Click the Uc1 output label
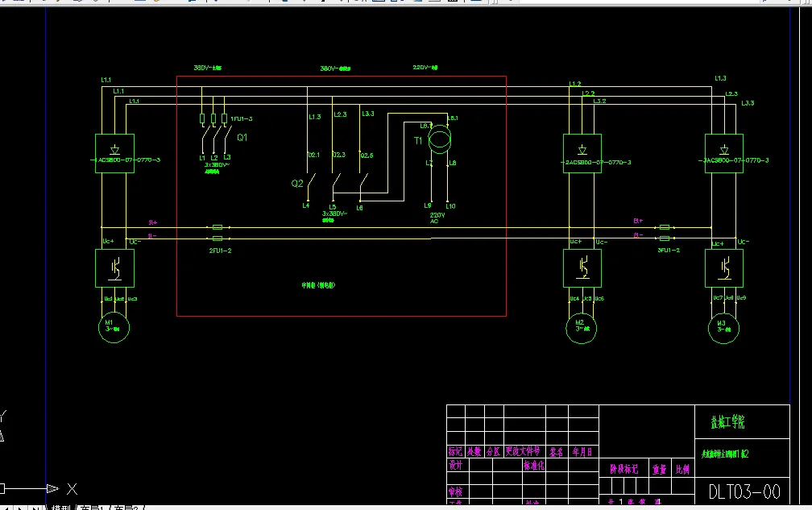The image size is (812, 510). pyautogui.click(x=108, y=299)
